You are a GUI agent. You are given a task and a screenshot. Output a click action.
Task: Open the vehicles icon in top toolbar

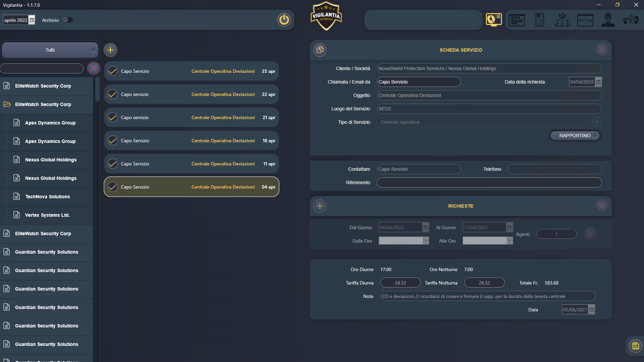pos(631,20)
